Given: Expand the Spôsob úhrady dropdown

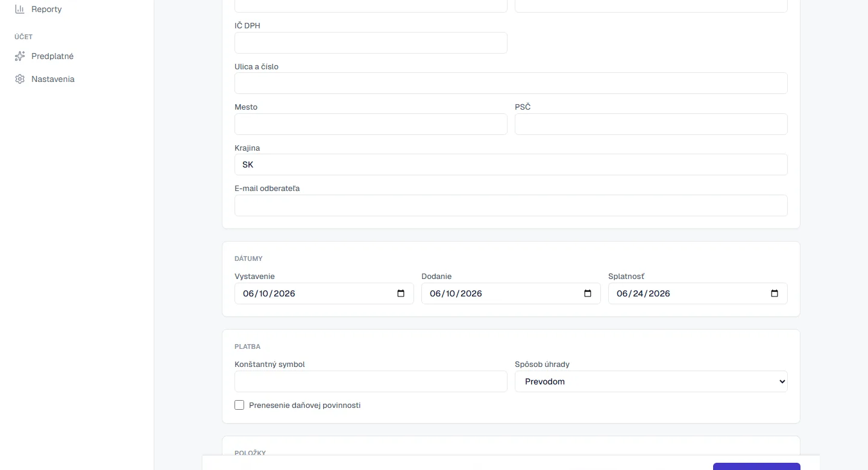Looking at the screenshot, I should click(x=651, y=381).
